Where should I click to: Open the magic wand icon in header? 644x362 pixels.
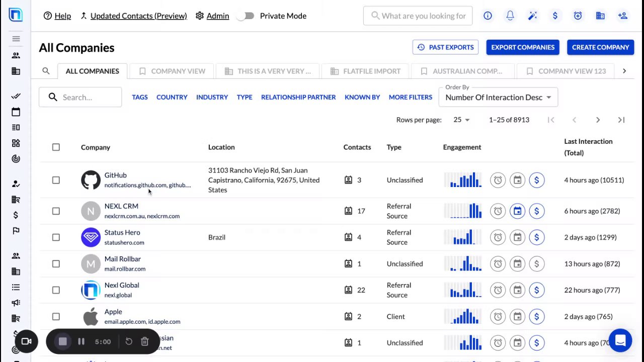pos(532,16)
